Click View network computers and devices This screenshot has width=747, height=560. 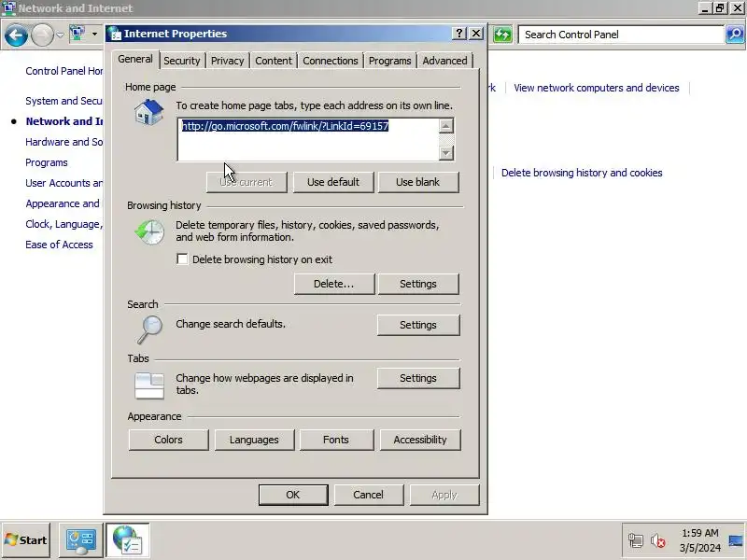597,88
